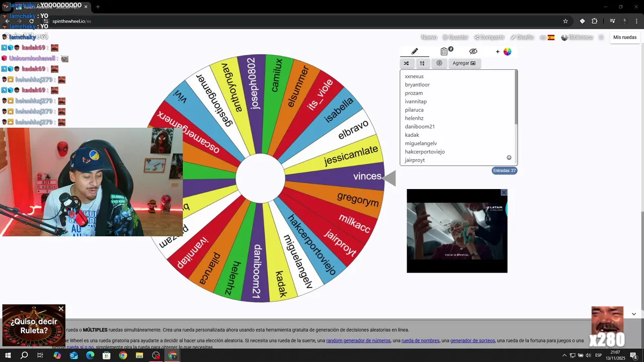Spin the wheel by clicking its center
Viewport: 644px width, 362px height.
coord(260,178)
